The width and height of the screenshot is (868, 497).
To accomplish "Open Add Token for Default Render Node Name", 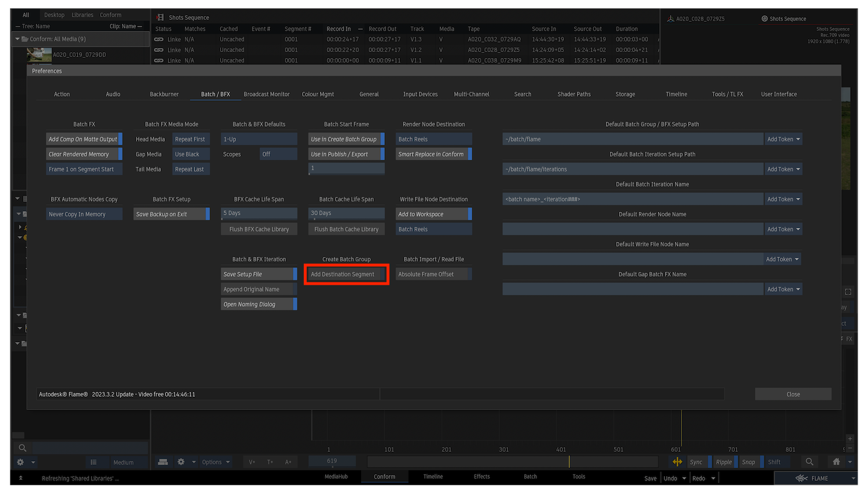I will 784,229.
